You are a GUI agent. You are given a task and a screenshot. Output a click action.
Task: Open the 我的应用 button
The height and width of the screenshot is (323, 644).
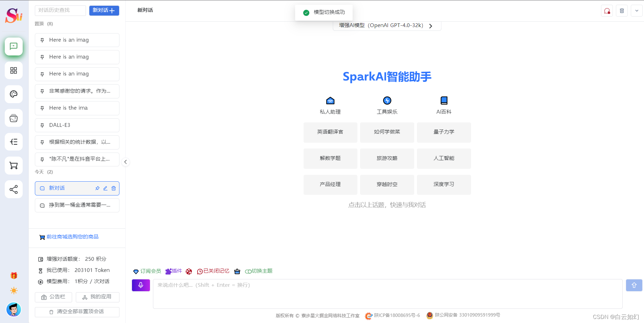[x=97, y=297]
